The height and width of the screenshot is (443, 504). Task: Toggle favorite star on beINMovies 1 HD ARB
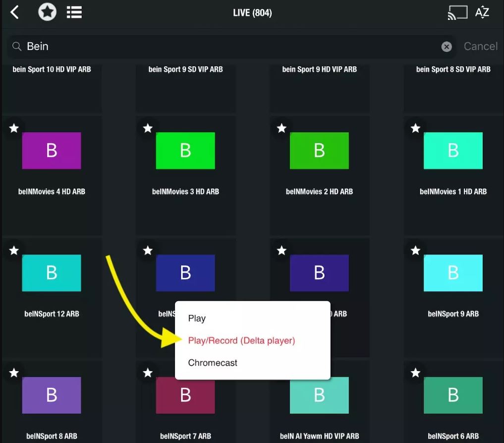click(415, 128)
